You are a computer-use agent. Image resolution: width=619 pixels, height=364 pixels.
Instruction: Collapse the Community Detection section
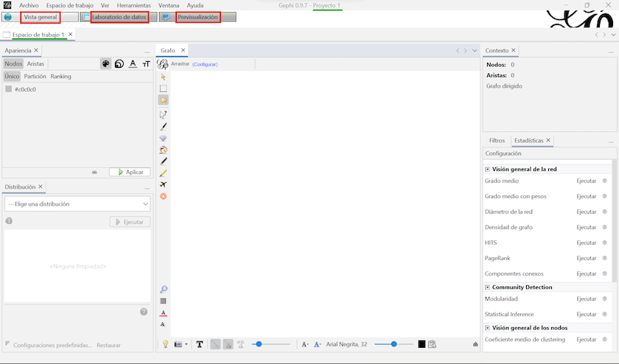pyautogui.click(x=487, y=287)
